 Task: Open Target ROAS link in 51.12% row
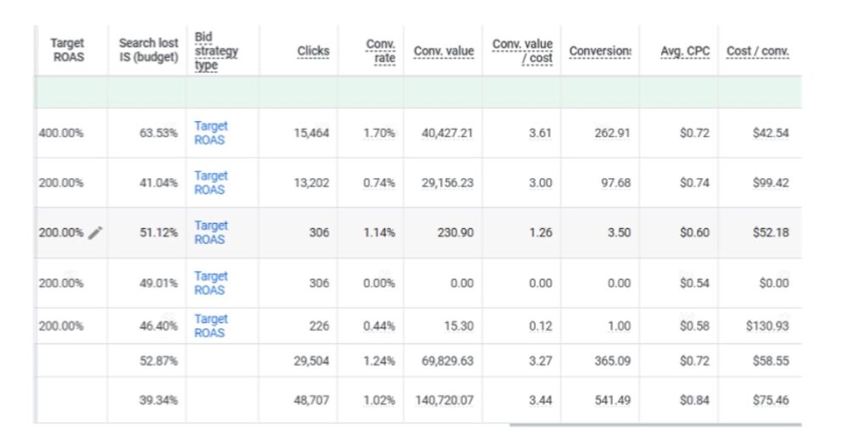click(210, 233)
